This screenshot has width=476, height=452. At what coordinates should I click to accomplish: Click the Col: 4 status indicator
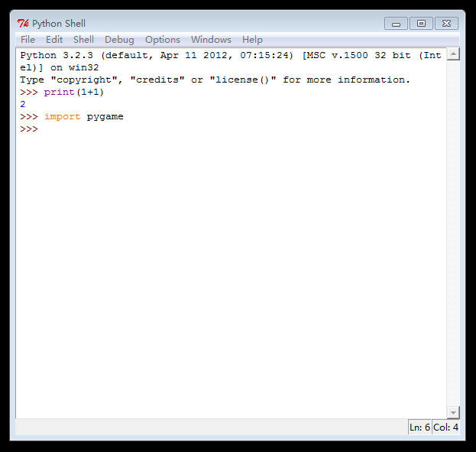(445, 428)
